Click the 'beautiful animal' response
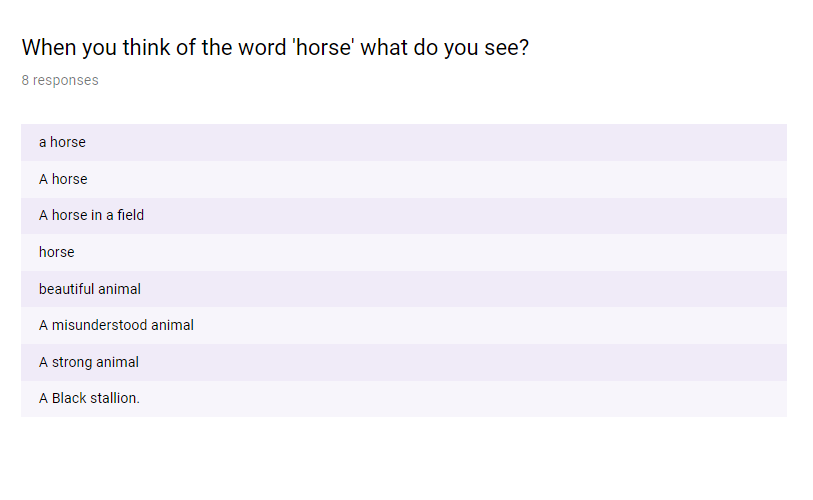This screenshot has width=813, height=500. 90,289
